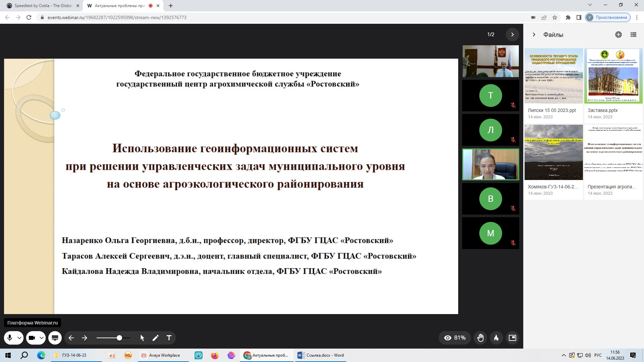Viewport: 644px width, 362px height.
Task: Toggle picture-in-picture layout icon
Action: click(513, 338)
